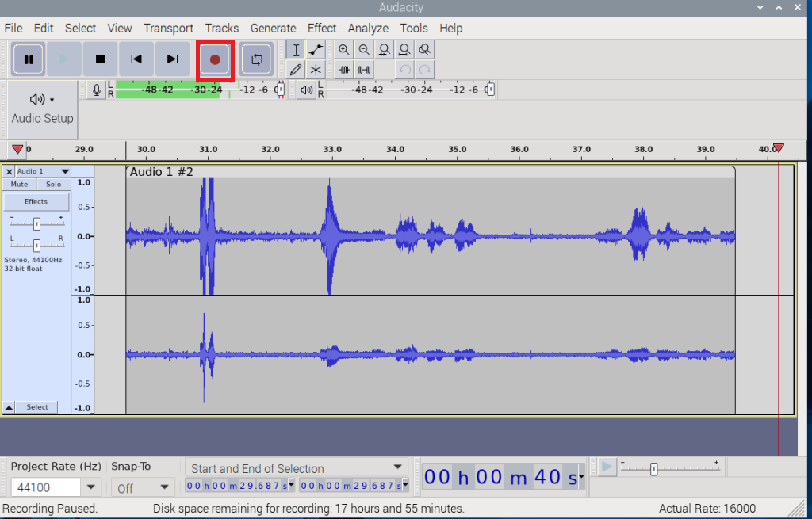Select the Envelope tool
This screenshot has height=519, width=812.
click(316, 50)
